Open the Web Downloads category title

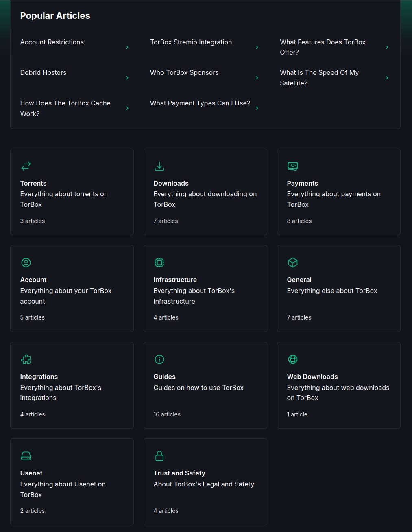point(312,377)
